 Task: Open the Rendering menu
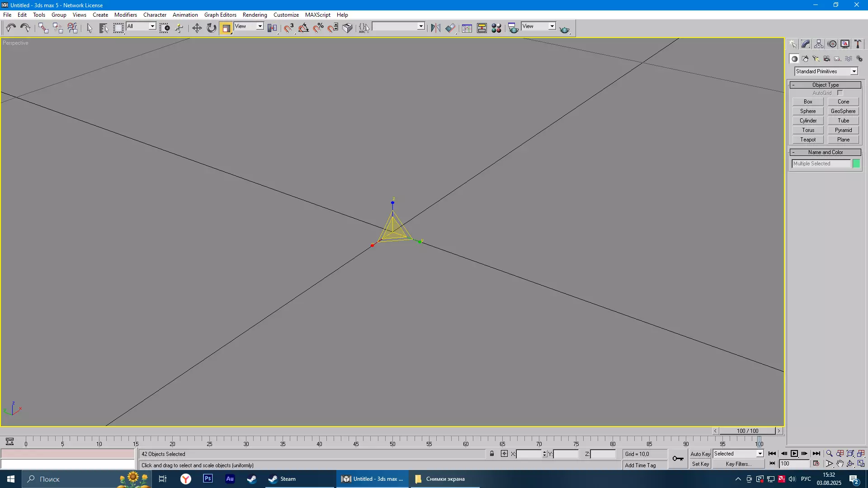pyautogui.click(x=255, y=14)
